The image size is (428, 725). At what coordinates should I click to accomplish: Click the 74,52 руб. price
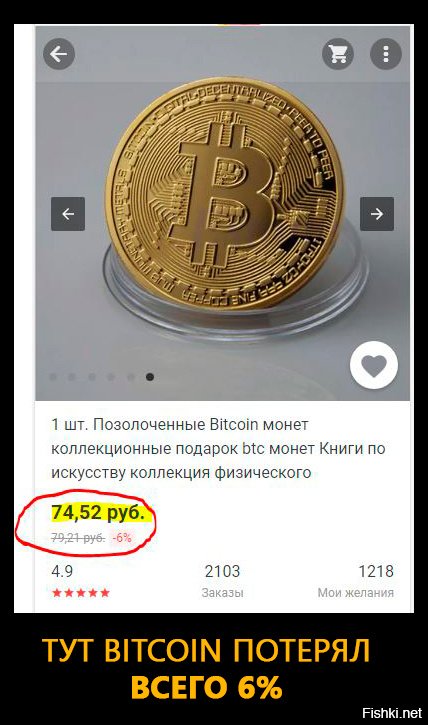click(x=98, y=512)
